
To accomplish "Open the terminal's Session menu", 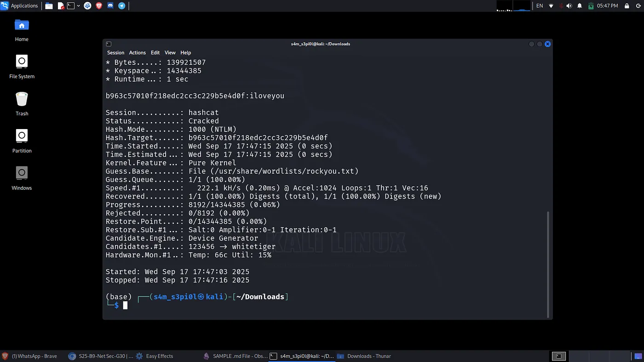I will click(115, 52).
